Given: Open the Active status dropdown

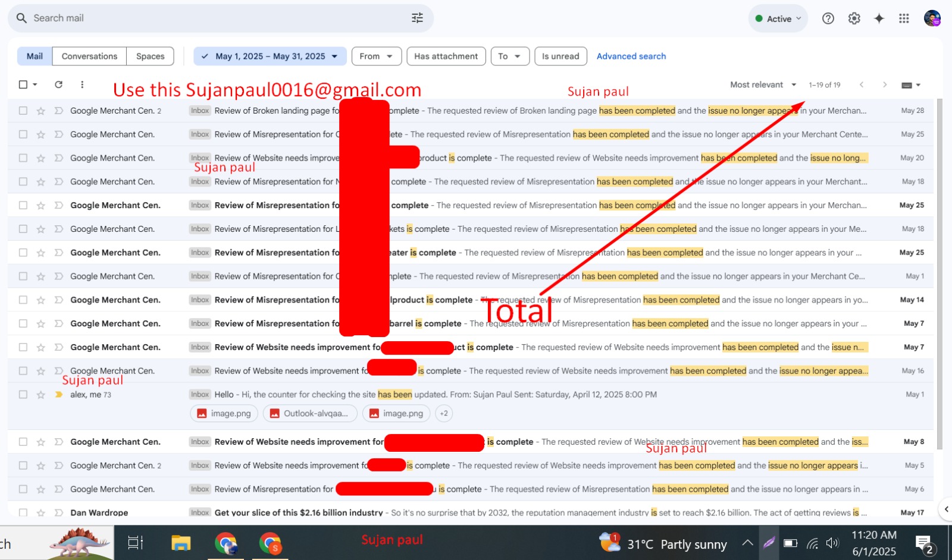Looking at the screenshot, I should [x=778, y=18].
